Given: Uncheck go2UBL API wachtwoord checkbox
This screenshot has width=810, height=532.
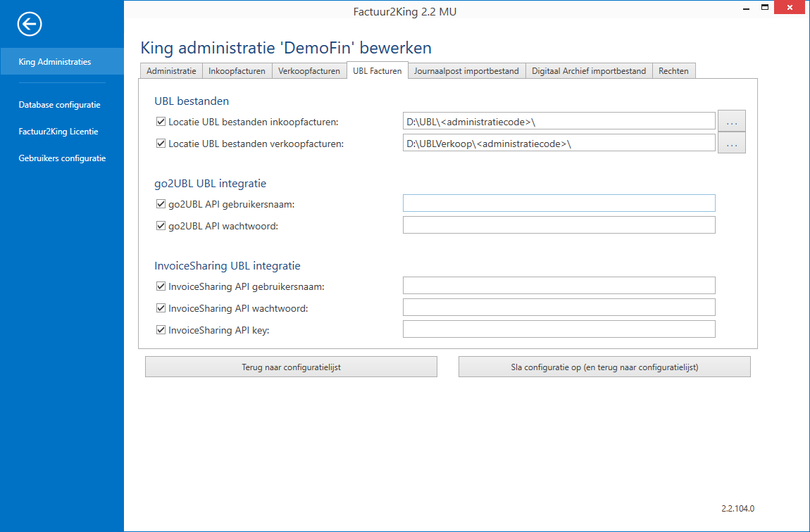Looking at the screenshot, I should tap(161, 225).
